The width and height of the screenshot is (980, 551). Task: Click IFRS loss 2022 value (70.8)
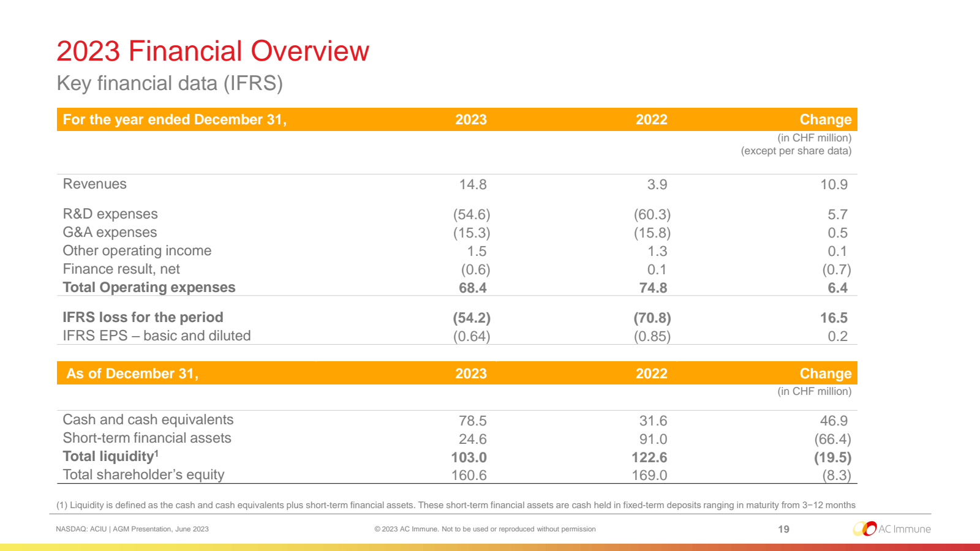(652, 318)
